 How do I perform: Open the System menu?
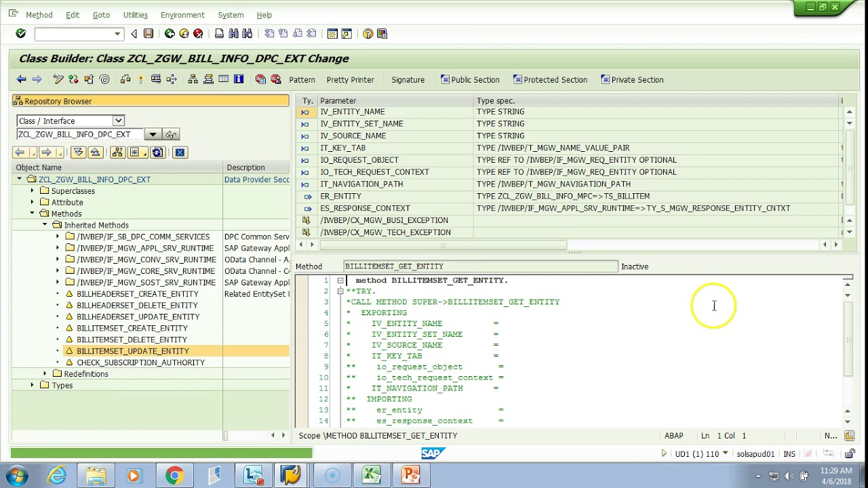click(x=231, y=15)
